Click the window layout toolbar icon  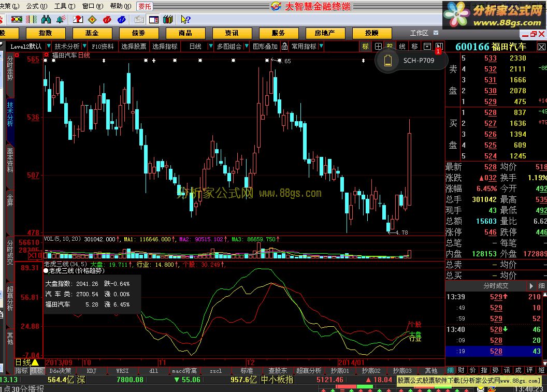click(x=154, y=20)
